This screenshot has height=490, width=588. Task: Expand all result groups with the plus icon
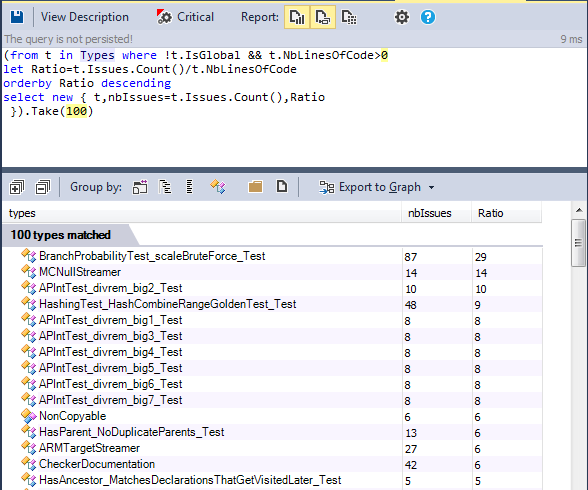click(x=17, y=187)
